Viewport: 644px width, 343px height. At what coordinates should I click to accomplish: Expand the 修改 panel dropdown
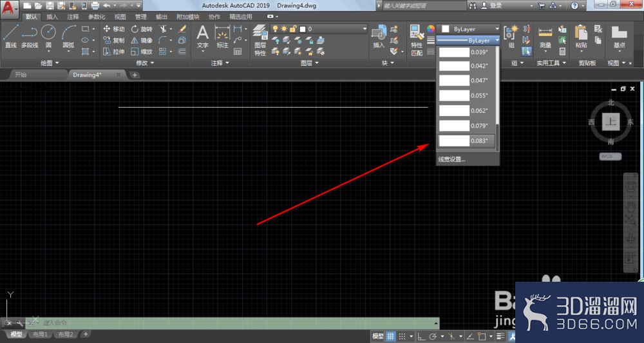(x=145, y=63)
